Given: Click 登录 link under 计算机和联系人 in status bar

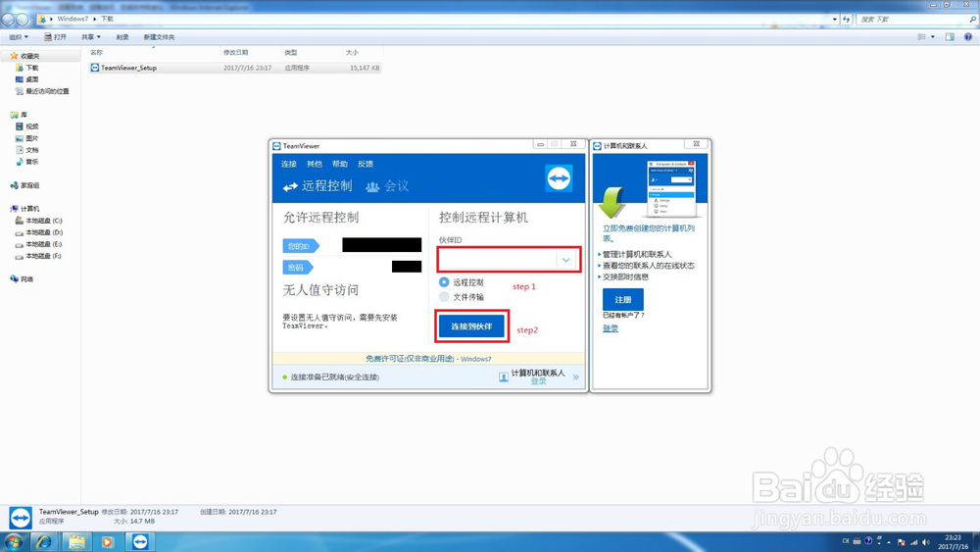Looking at the screenshot, I should click(538, 380).
